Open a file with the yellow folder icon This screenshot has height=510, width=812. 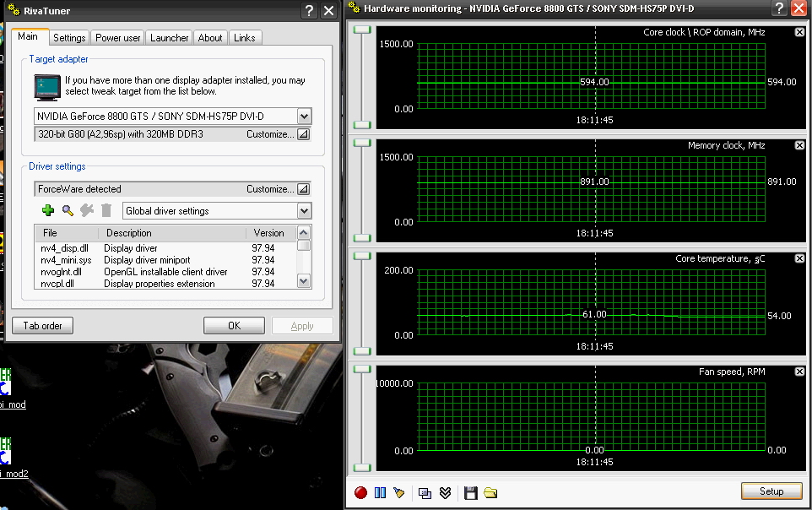tap(490, 492)
